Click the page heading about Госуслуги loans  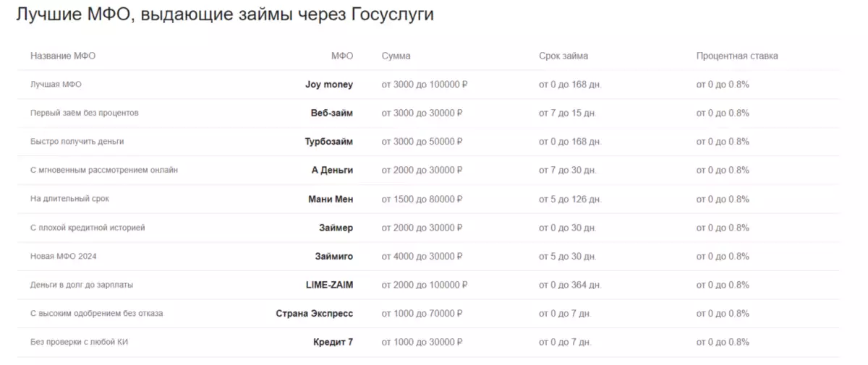click(x=225, y=15)
